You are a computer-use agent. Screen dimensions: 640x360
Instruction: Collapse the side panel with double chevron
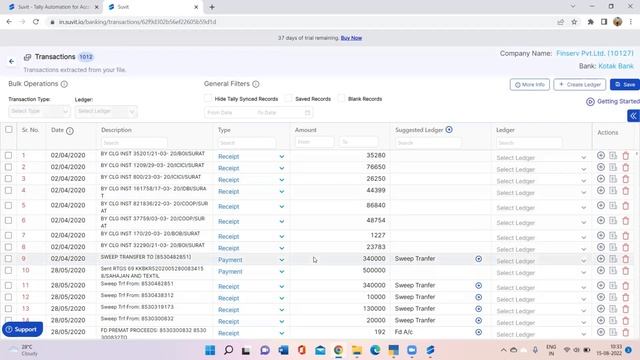pyautogui.click(x=633, y=116)
